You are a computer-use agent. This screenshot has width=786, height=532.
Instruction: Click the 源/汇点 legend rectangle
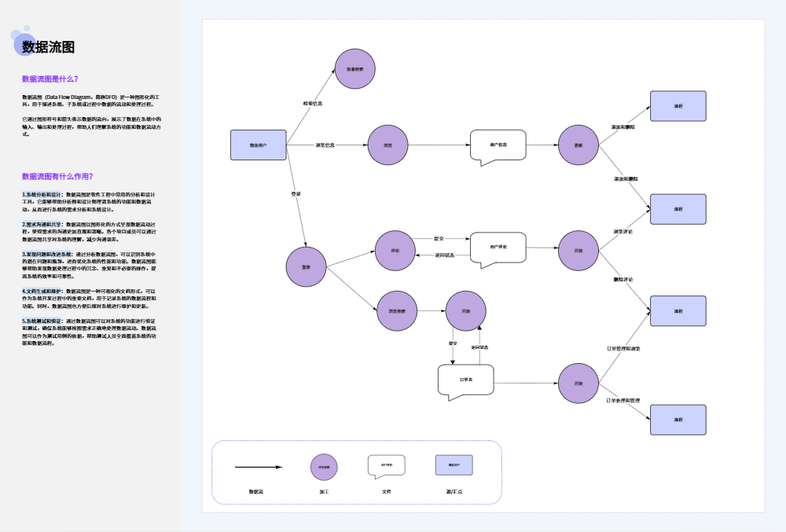(454, 465)
